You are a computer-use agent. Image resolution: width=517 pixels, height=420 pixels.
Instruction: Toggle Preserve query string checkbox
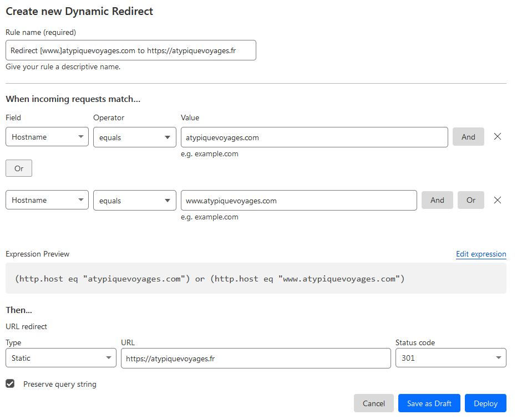click(x=10, y=383)
